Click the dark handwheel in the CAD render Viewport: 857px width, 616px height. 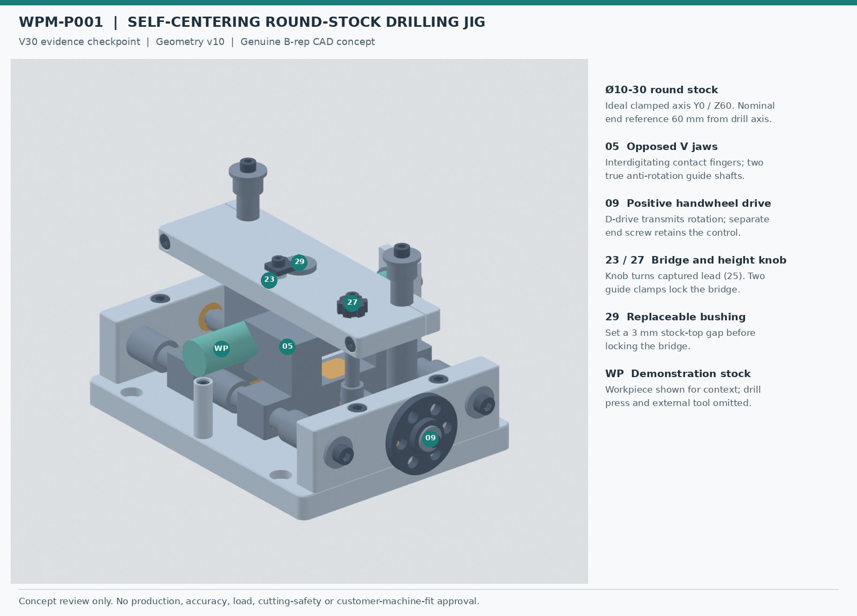421,434
